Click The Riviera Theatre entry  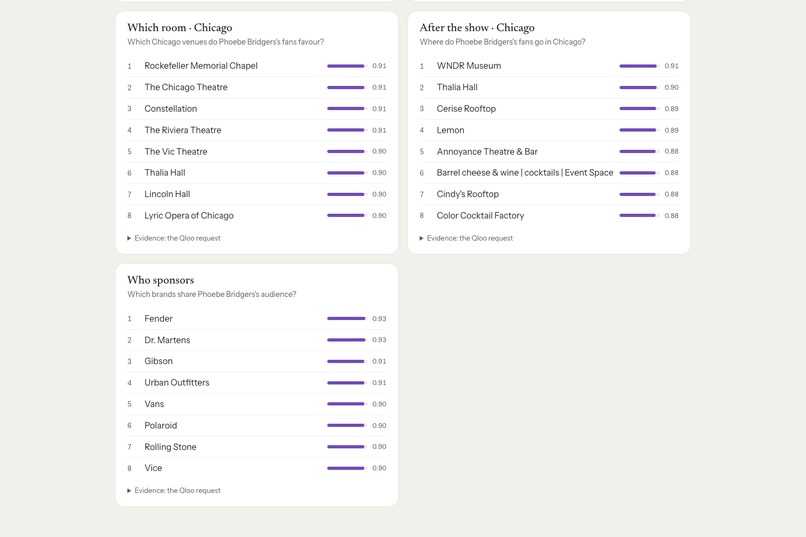click(257, 130)
